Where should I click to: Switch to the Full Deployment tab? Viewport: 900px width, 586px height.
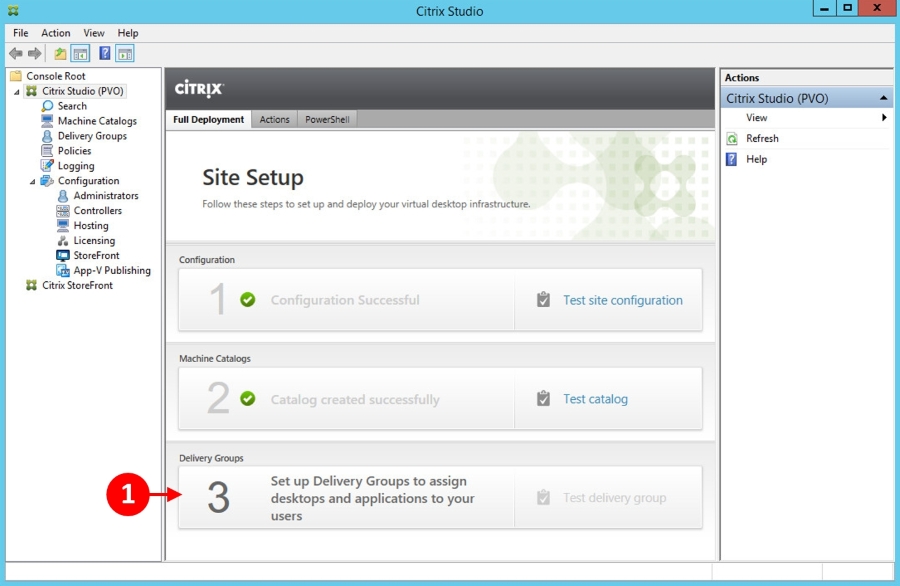tap(208, 119)
